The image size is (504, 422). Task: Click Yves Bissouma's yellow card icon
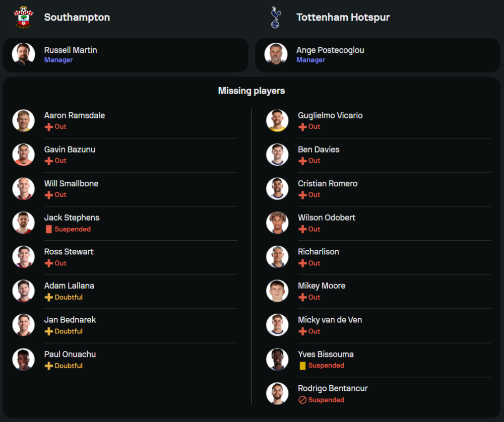[302, 366]
